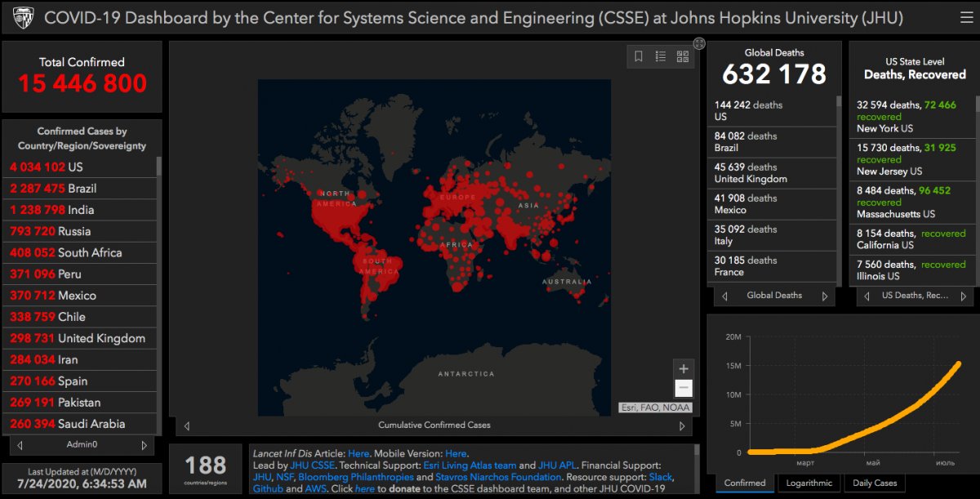Select Saudi Arabia in confirmed cases list
This screenshot has height=499, width=980.
[x=80, y=424]
